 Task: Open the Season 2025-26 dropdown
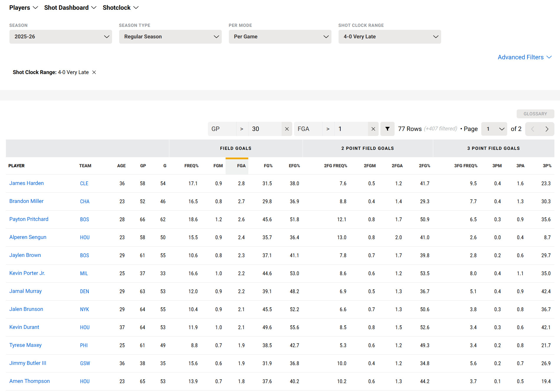click(60, 37)
